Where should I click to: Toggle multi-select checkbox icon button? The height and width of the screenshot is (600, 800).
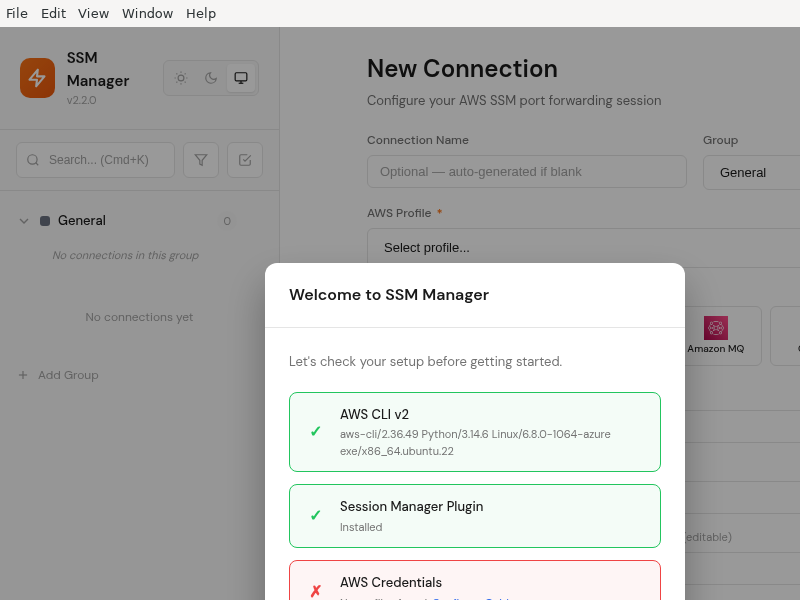[245, 160]
